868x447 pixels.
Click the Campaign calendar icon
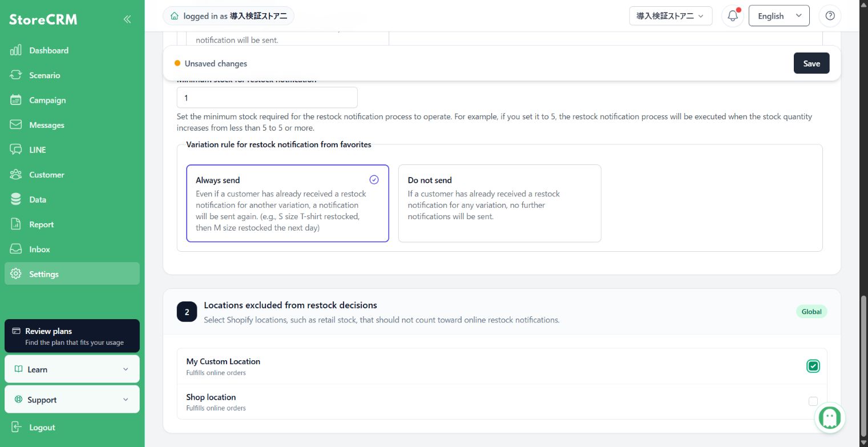tap(16, 100)
